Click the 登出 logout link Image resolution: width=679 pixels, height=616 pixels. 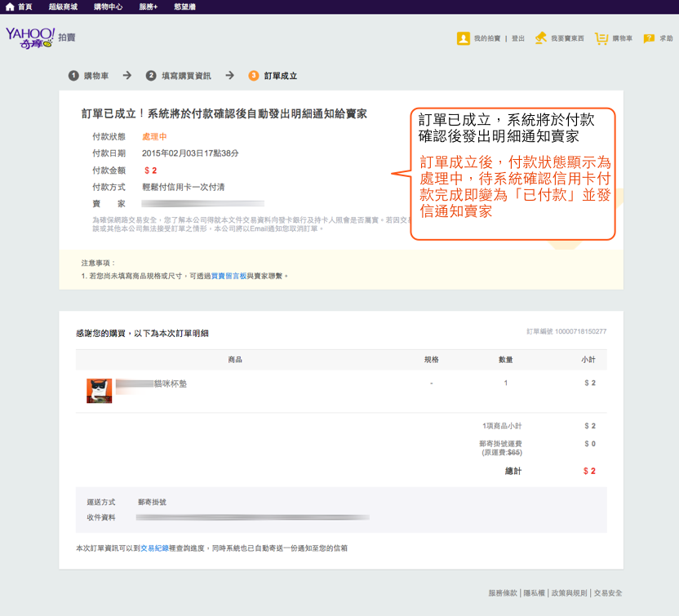pyautogui.click(x=518, y=38)
